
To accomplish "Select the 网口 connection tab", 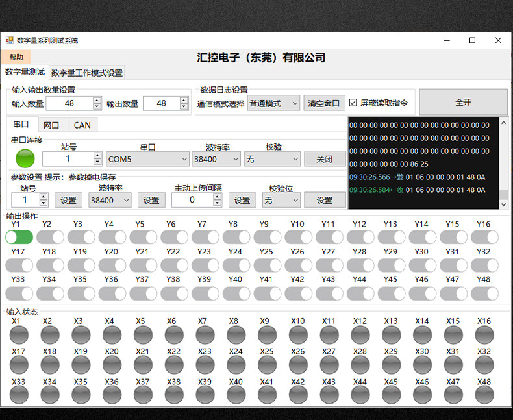I will 51,125.
